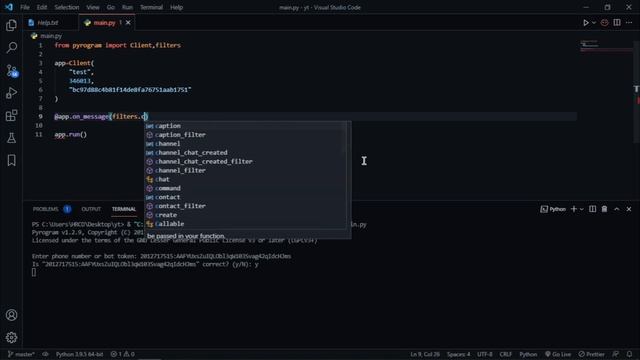Open the Search view in activity bar

(11, 48)
